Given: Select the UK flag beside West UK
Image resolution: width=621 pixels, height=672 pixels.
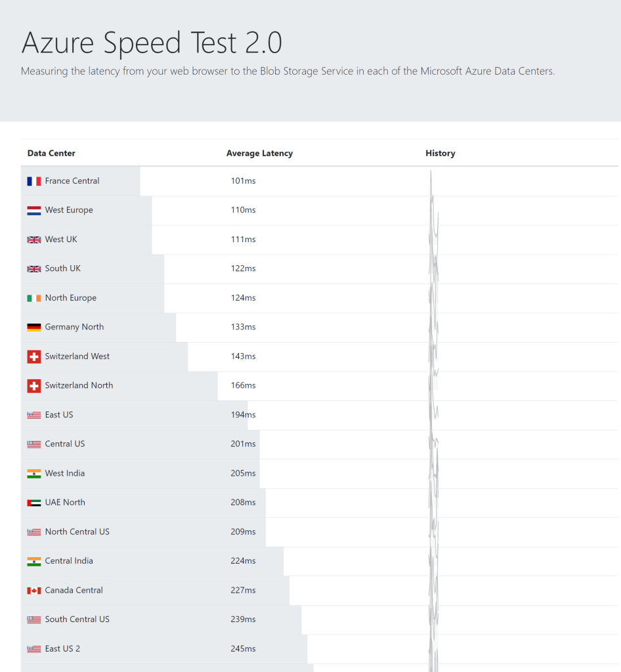Looking at the screenshot, I should coord(33,240).
